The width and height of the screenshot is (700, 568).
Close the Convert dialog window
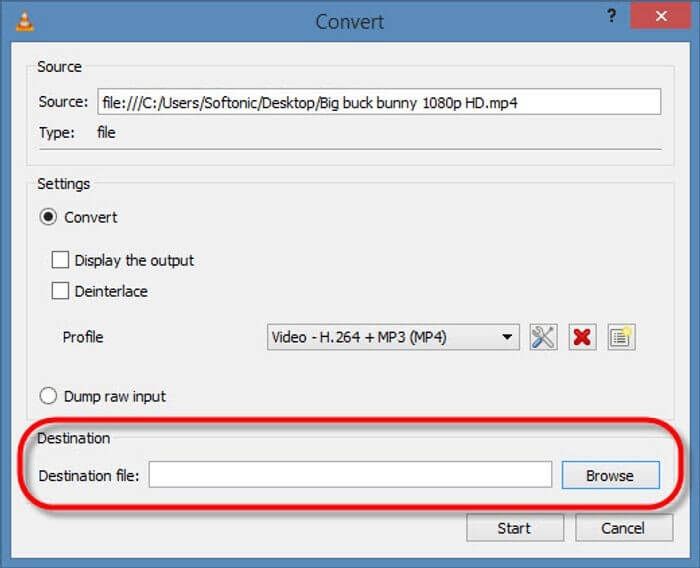click(663, 19)
